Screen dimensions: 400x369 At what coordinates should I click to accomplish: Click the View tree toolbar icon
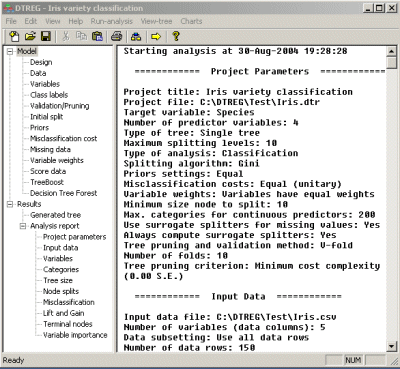136,36
